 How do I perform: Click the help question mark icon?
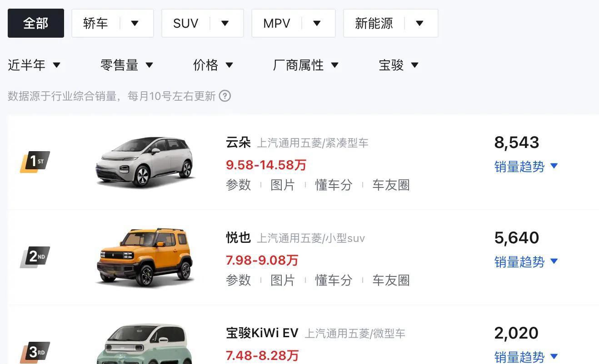225,96
